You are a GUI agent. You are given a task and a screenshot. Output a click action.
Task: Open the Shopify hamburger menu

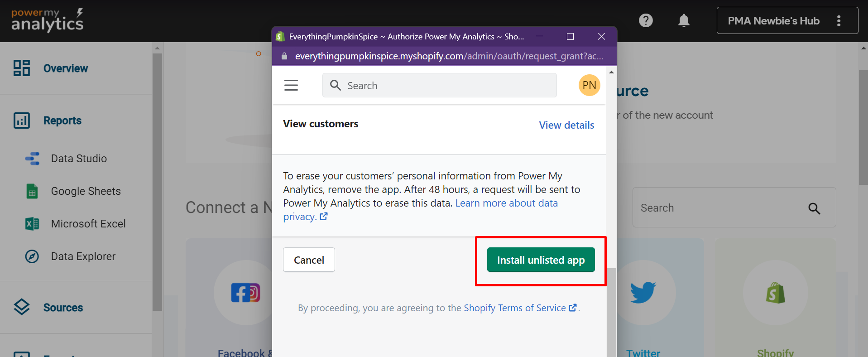tap(291, 85)
